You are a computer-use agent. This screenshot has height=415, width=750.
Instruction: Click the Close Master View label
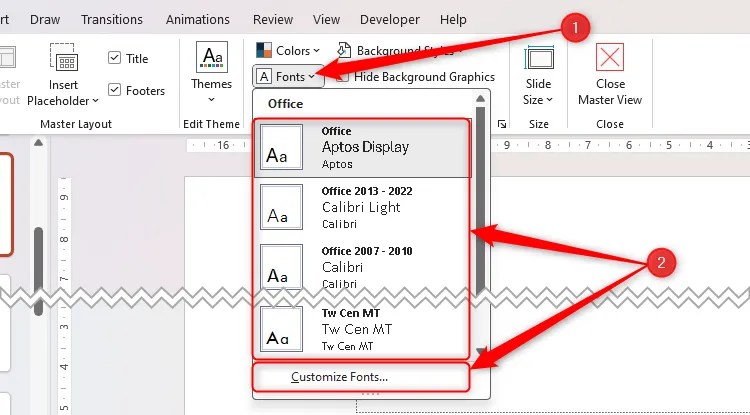[610, 92]
